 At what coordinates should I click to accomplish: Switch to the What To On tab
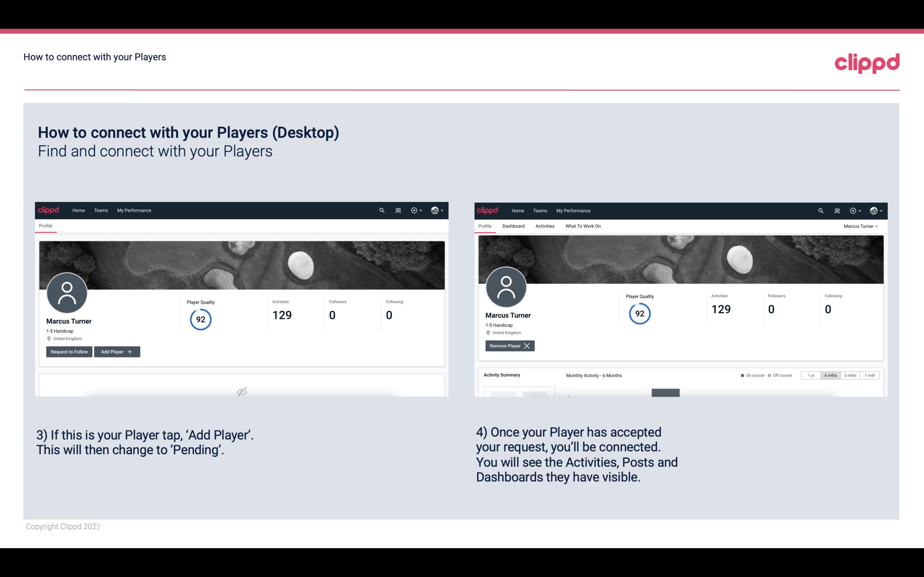pos(583,226)
